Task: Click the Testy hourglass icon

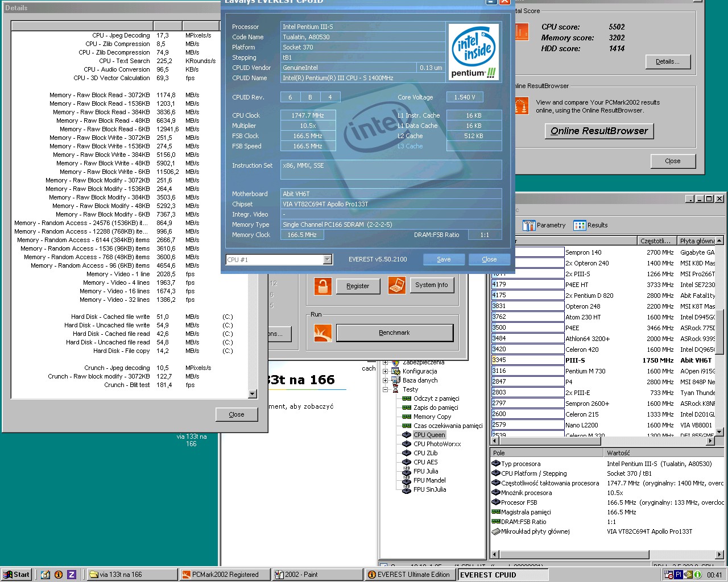Action: [x=396, y=389]
